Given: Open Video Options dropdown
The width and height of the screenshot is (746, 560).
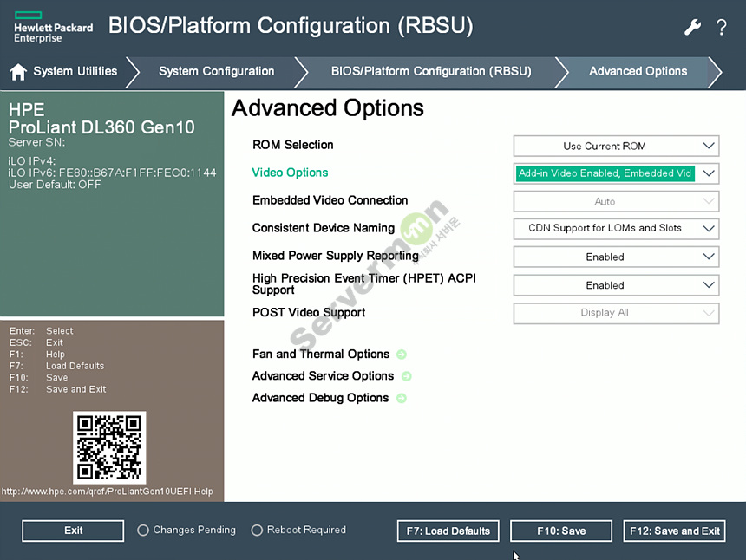Looking at the screenshot, I should click(x=616, y=173).
